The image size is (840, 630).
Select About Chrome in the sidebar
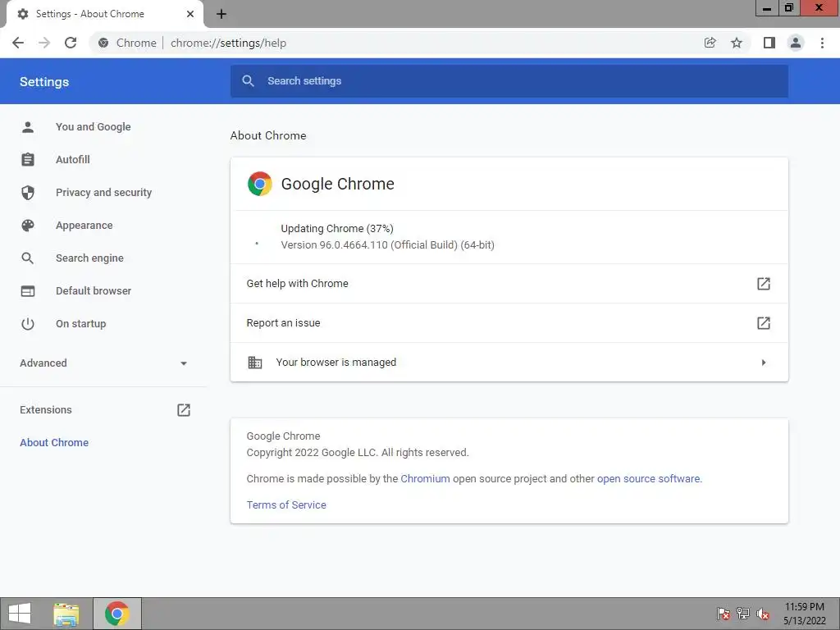click(x=54, y=442)
